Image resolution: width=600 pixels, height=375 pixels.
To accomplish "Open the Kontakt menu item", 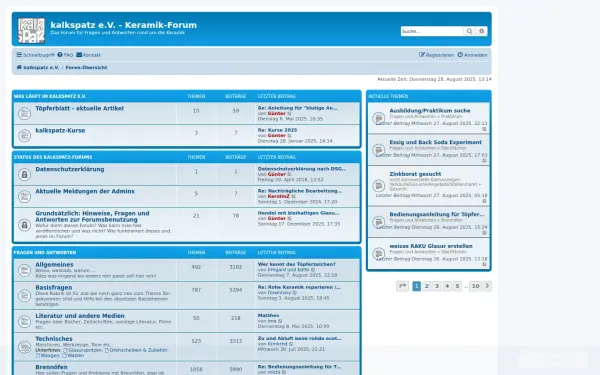I will [88, 55].
